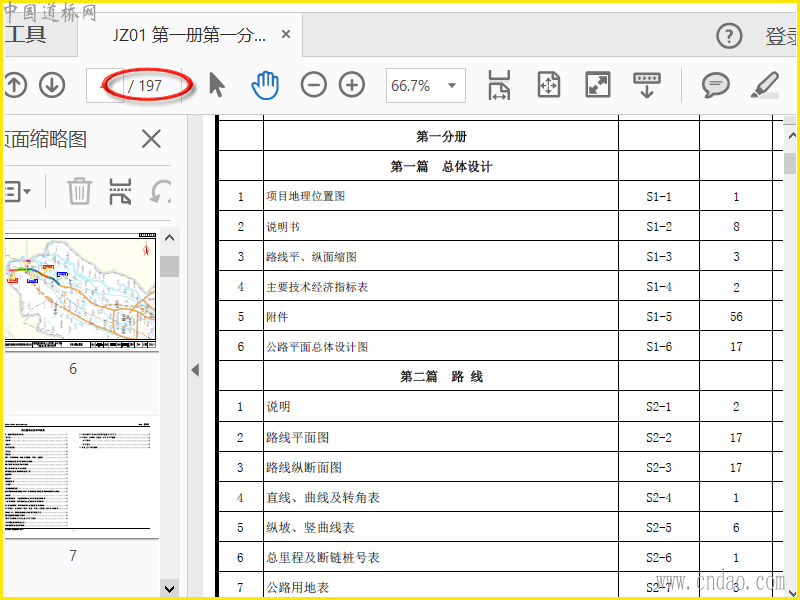The height and width of the screenshot is (600, 800).
Task: Close the page thumbnails panel
Action: (151, 139)
